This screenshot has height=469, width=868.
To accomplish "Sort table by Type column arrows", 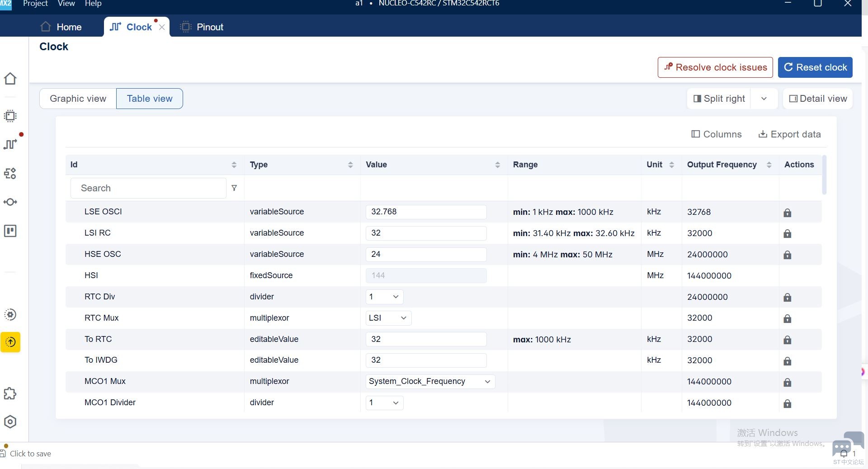I will [350, 165].
